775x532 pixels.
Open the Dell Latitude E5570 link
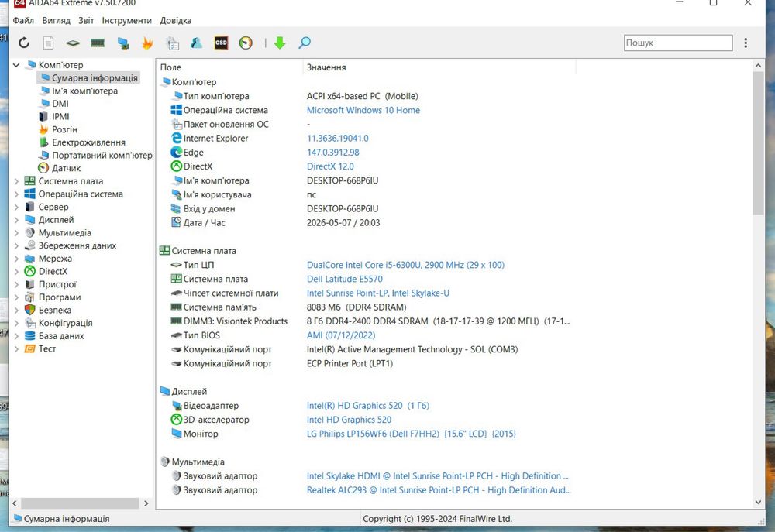(345, 279)
